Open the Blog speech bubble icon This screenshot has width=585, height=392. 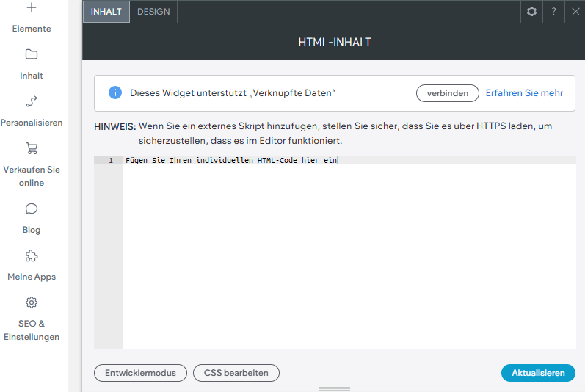click(x=32, y=208)
